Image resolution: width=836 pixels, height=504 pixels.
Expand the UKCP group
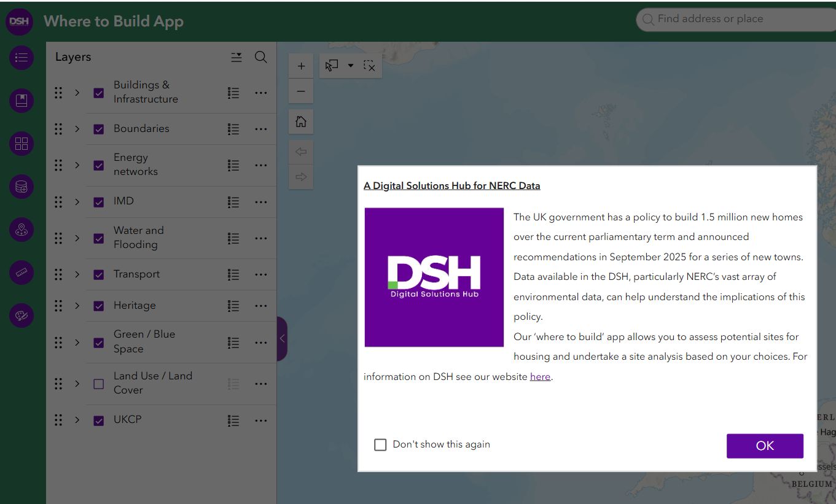point(77,421)
